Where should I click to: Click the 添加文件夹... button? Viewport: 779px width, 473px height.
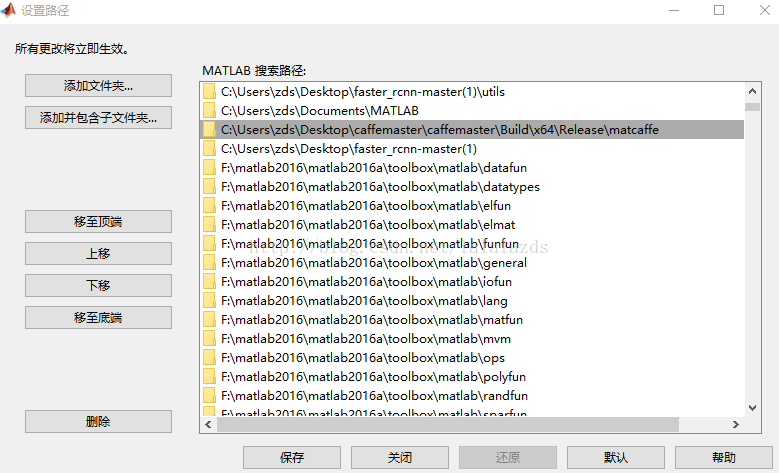[98, 85]
